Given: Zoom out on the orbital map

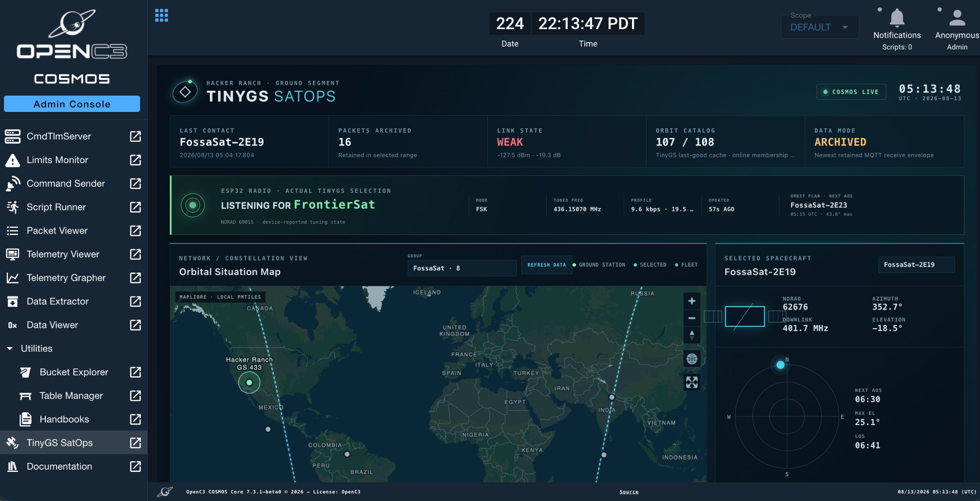Looking at the screenshot, I should pos(692,318).
